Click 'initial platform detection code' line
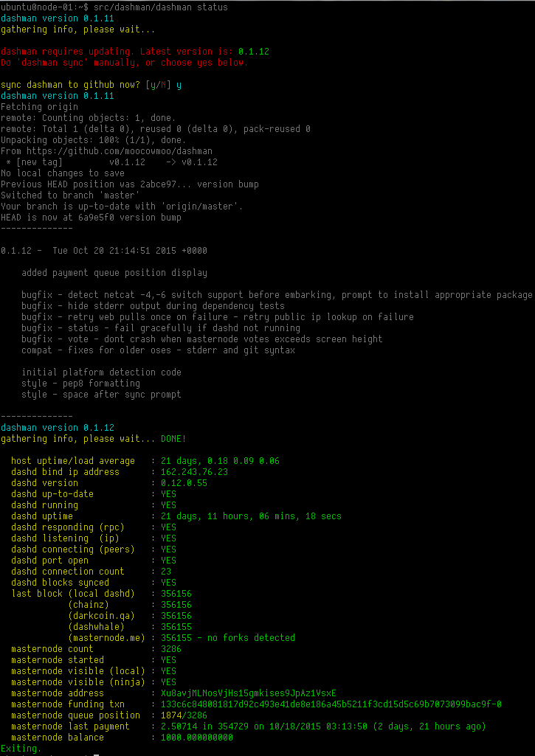This screenshot has height=756, width=535. click(x=101, y=372)
